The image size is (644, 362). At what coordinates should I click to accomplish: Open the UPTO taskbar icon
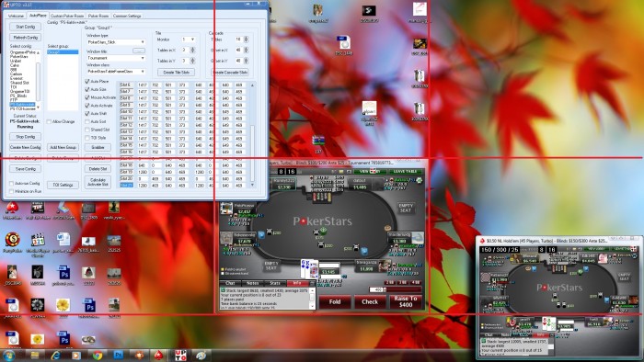point(180,356)
